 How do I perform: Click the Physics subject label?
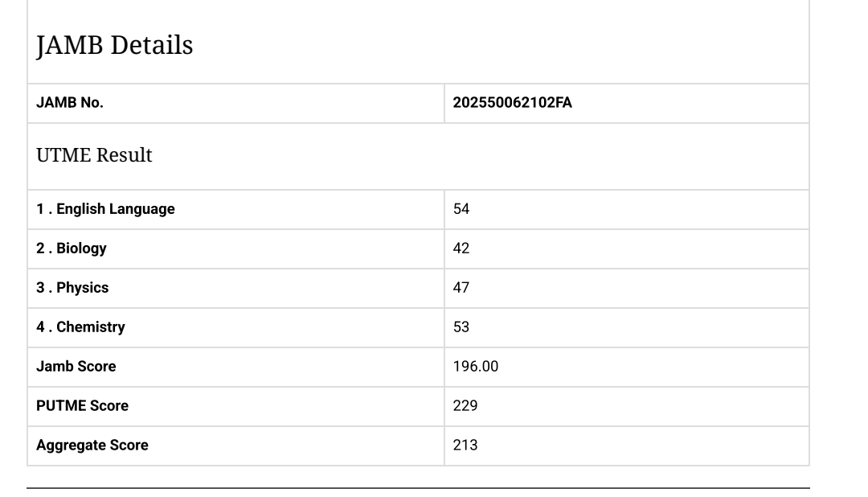coord(82,288)
